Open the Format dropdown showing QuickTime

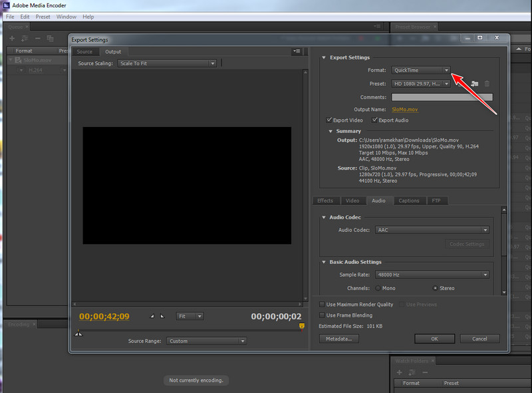click(420, 70)
